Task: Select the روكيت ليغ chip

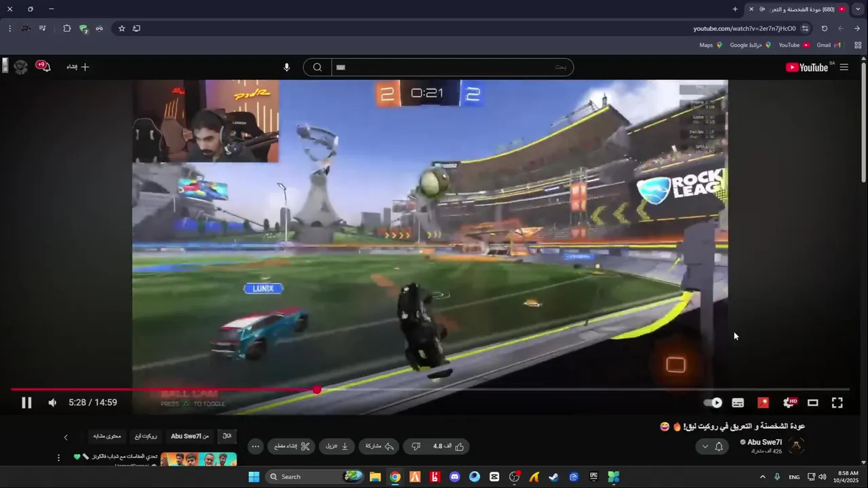Action: coord(145,436)
